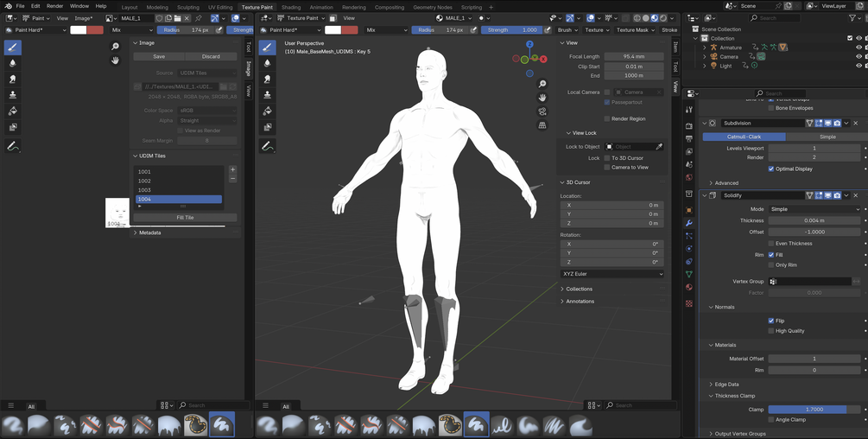868x439 pixels.
Task: Click the Discard button in Image panel
Action: [x=211, y=56]
